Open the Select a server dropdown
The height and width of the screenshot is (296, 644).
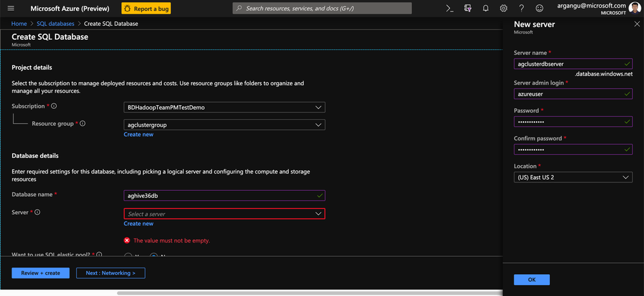224,214
